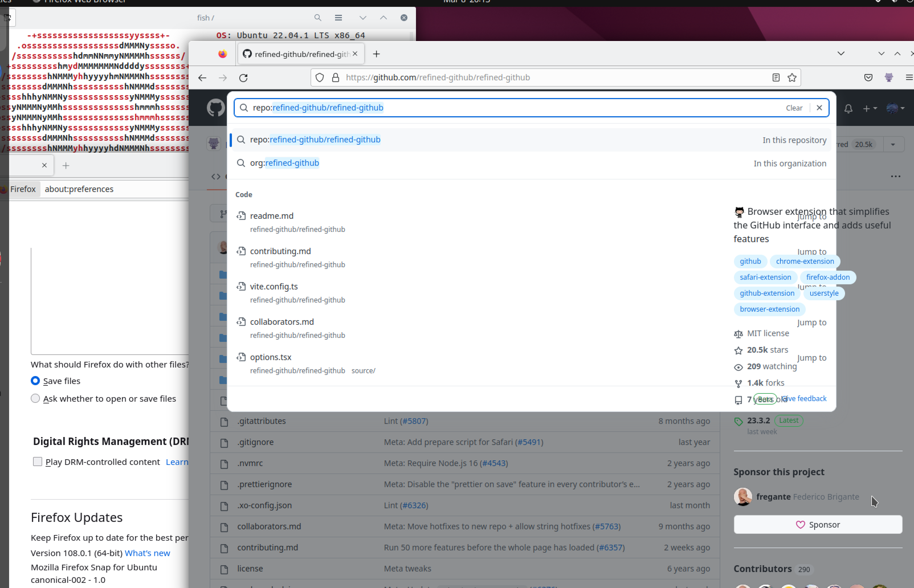
Task: Enable Play DRM-controlled content
Action: click(x=37, y=461)
